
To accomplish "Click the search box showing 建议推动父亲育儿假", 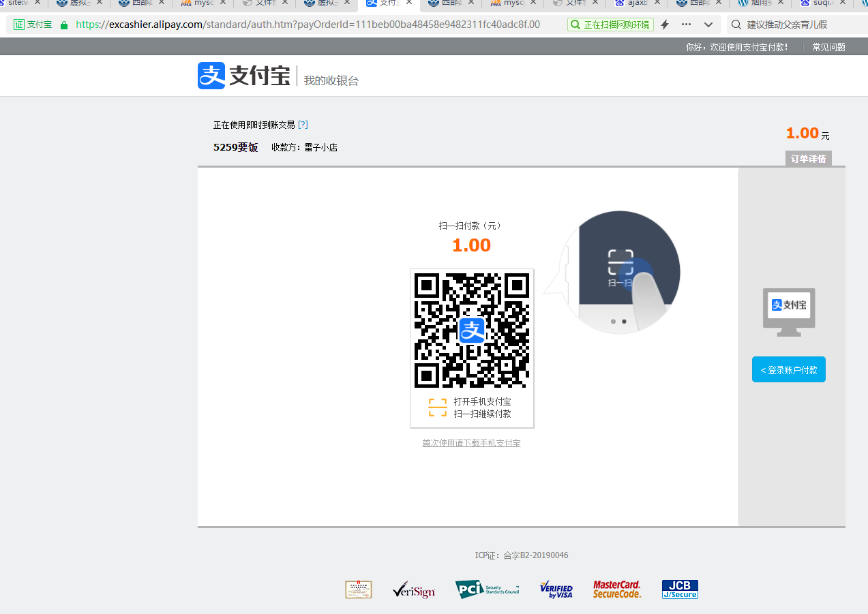I will [796, 25].
